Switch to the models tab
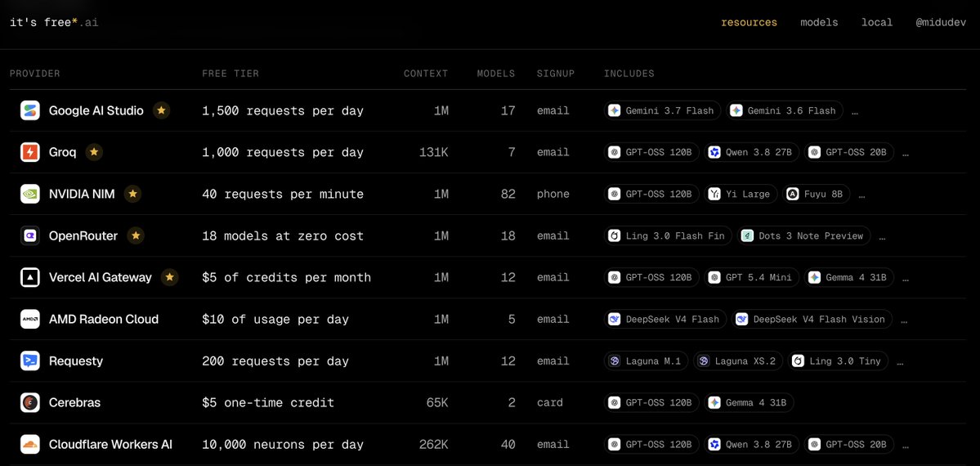The height and width of the screenshot is (466, 980). pos(819,23)
